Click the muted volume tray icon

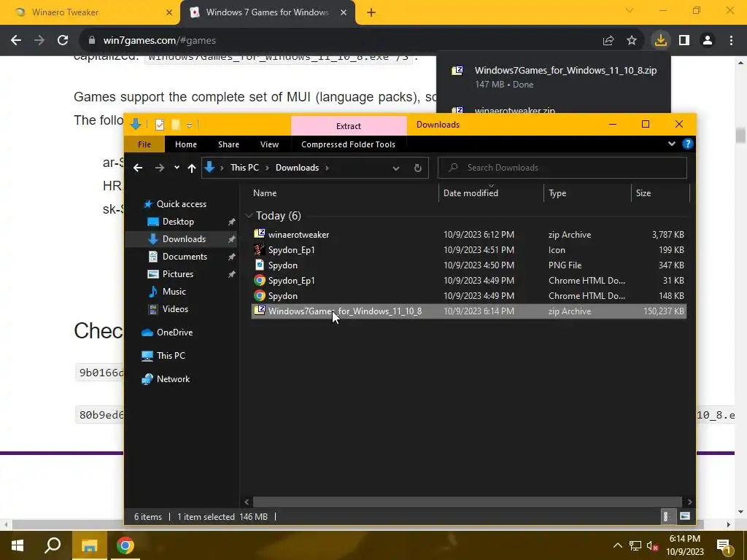[x=653, y=545]
